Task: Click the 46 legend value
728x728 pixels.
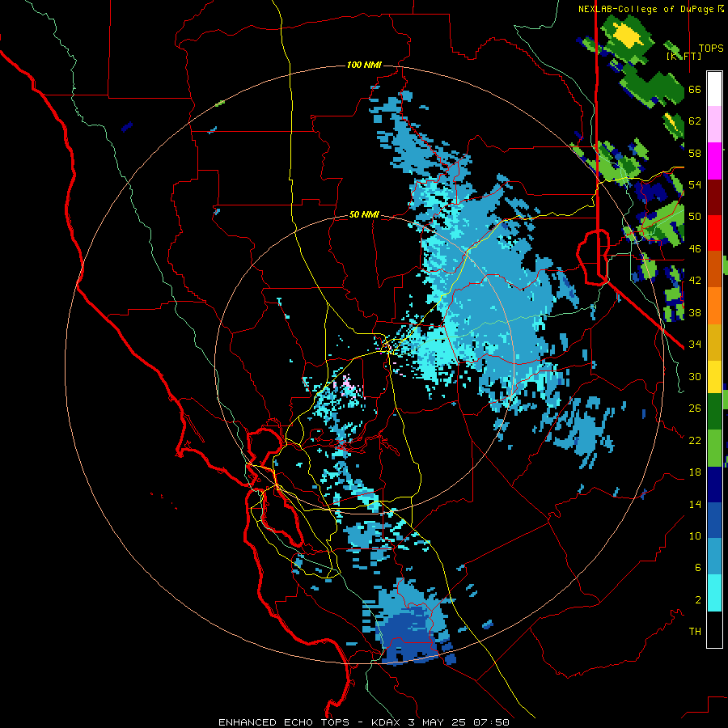Action: coord(695,249)
